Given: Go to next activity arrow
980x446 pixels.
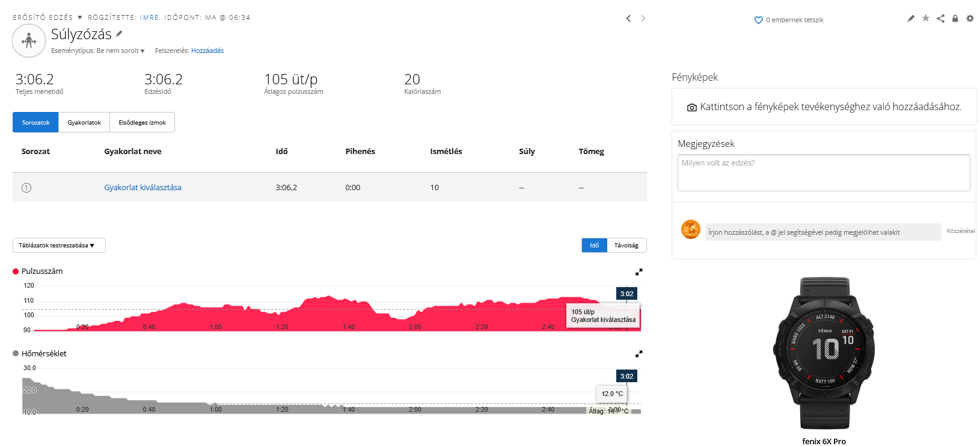Looking at the screenshot, I should click(x=643, y=19).
